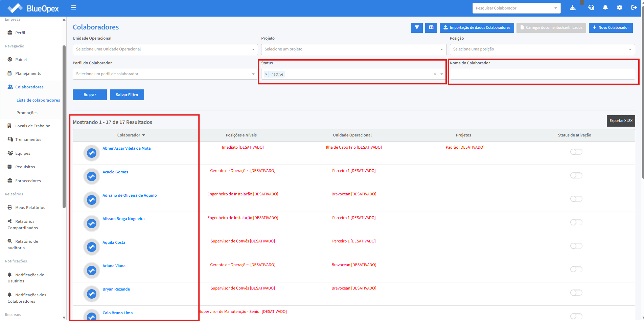Sort by the Colaborador column

131,135
